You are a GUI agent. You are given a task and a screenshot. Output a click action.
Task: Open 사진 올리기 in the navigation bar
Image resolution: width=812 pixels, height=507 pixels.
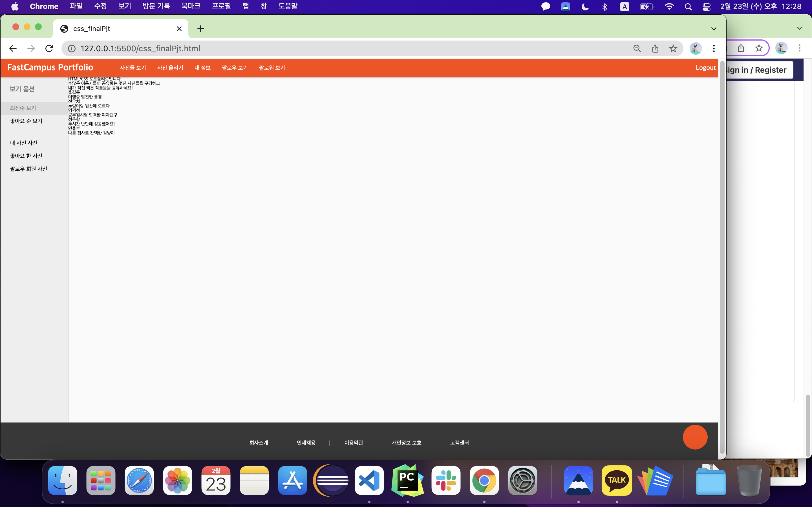(x=170, y=68)
